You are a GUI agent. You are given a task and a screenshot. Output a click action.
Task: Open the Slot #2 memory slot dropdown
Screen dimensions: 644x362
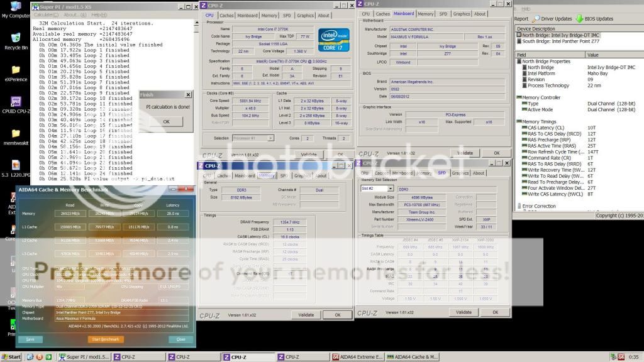click(x=377, y=189)
